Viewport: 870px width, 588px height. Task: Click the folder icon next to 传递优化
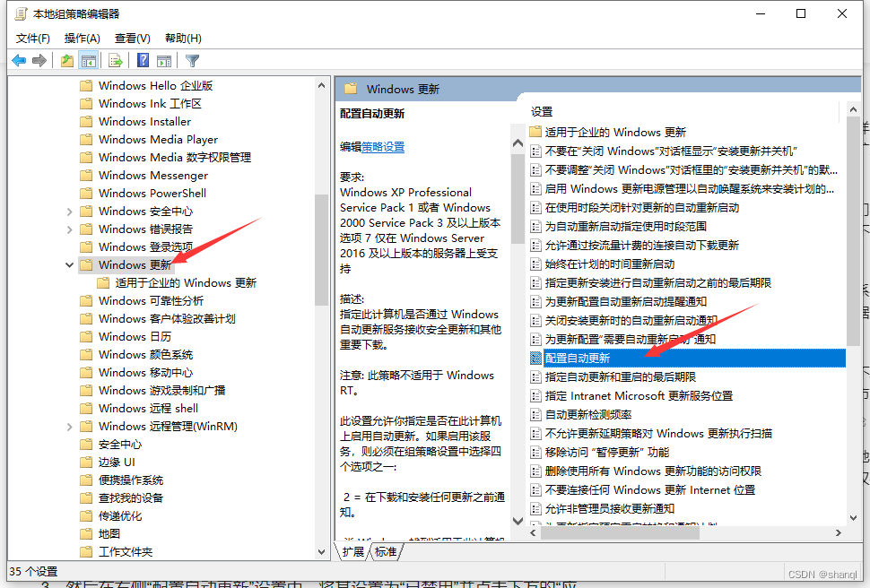[x=86, y=516]
